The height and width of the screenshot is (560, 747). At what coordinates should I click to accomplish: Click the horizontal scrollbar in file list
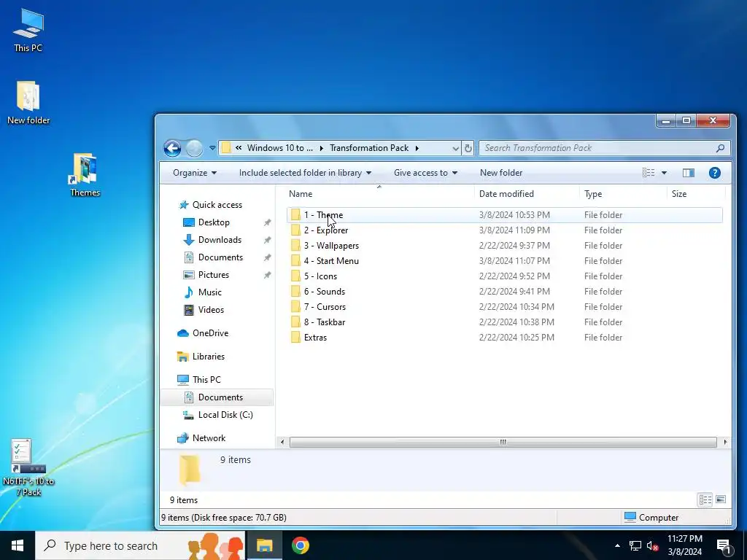tap(503, 443)
